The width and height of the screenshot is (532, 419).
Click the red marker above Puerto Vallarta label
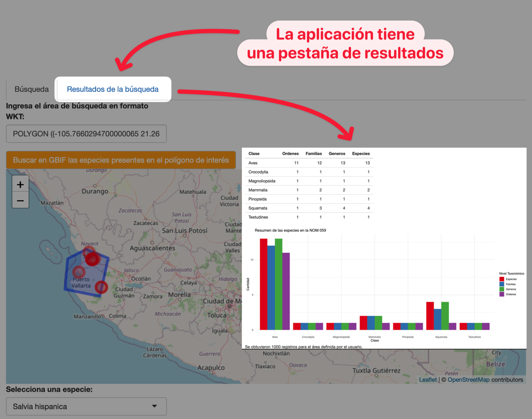(x=79, y=272)
